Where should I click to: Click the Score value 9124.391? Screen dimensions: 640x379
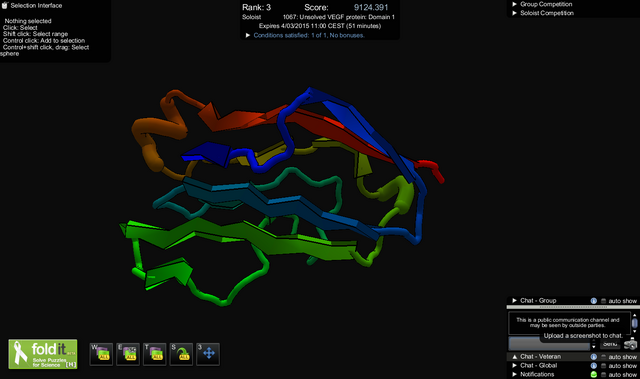pos(371,7)
